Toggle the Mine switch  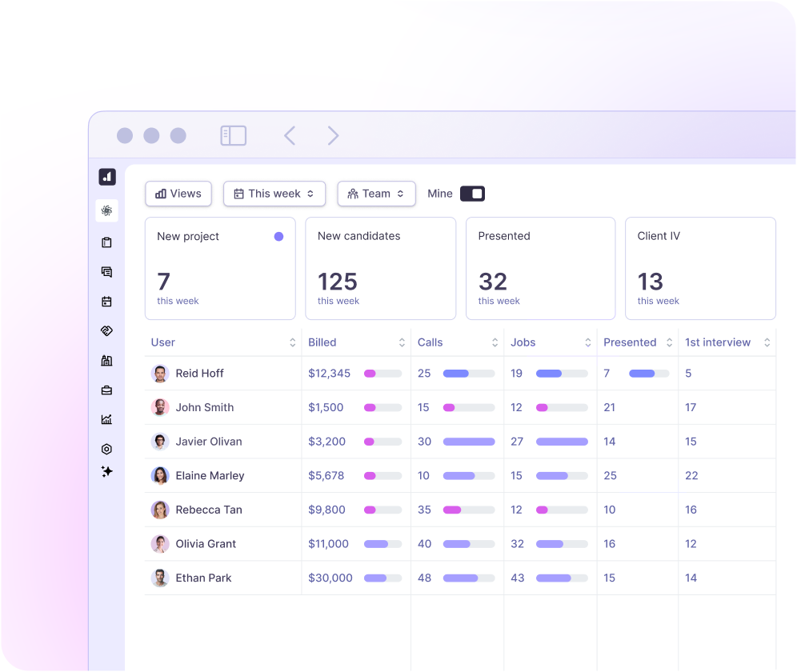(472, 194)
